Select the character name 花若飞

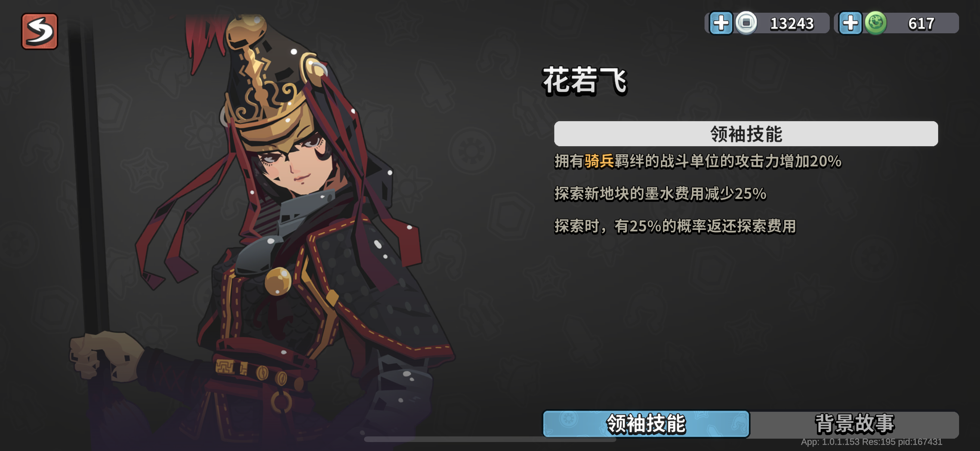pos(585,80)
